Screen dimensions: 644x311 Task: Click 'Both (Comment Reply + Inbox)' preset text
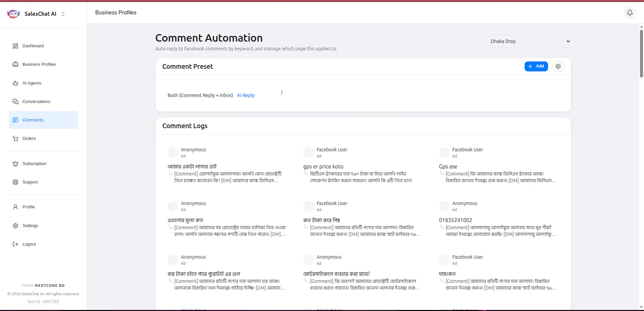coord(200,95)
